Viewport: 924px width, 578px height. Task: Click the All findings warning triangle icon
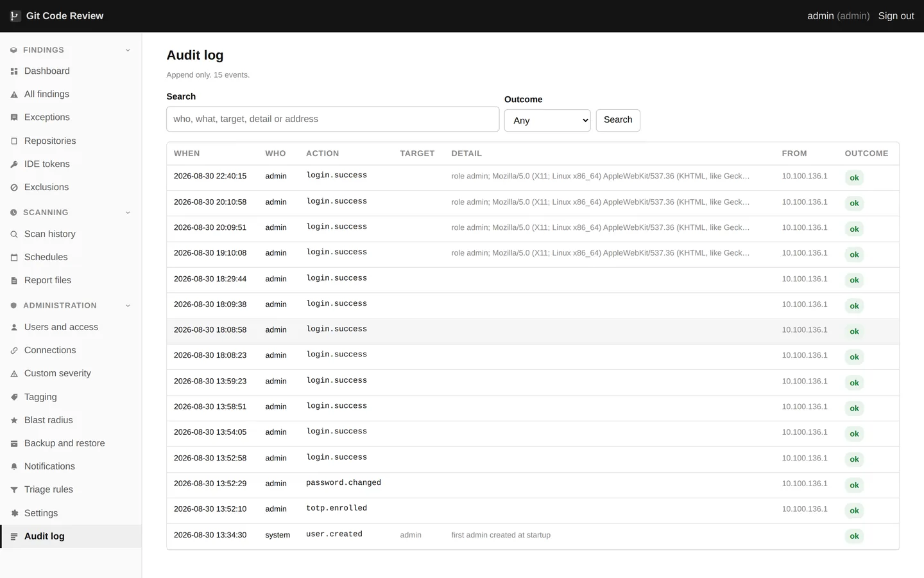coord(14,94)
